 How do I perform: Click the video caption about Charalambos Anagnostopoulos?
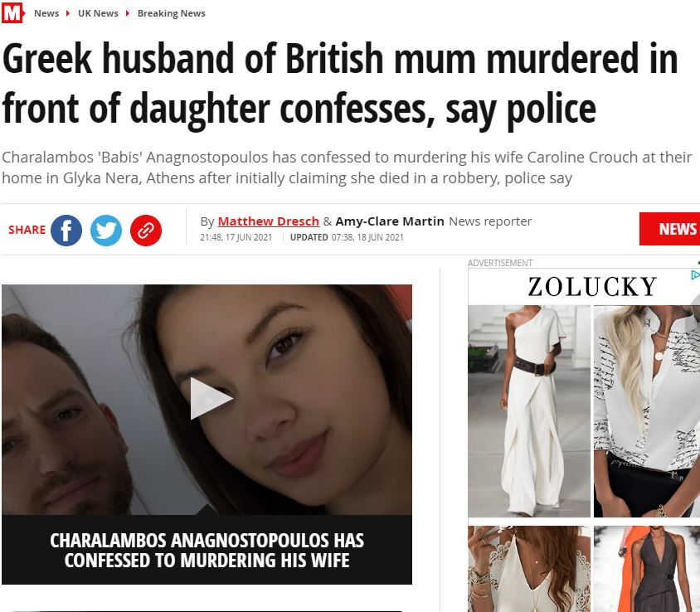coord(207,550)
